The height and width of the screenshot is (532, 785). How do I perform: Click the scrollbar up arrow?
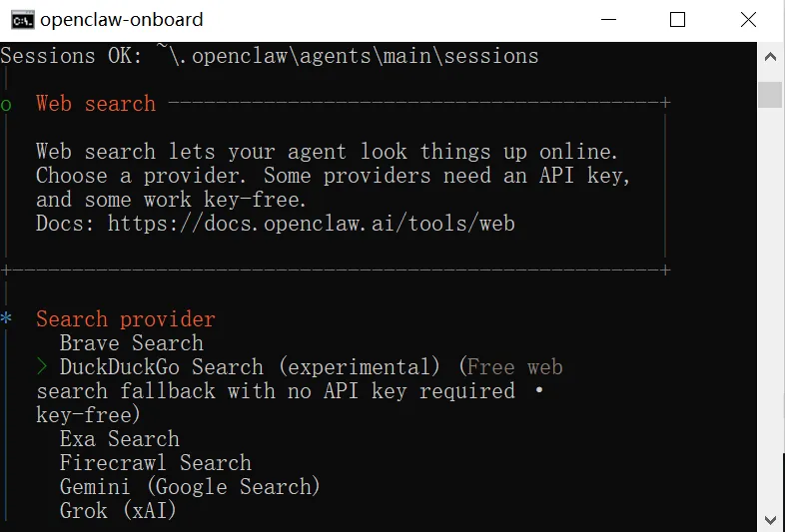click(x=770, y=58)
